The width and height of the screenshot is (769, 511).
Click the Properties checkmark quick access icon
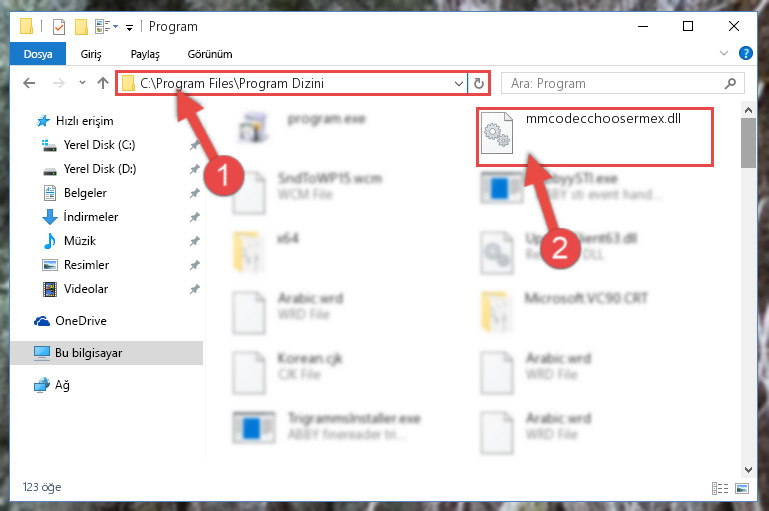tap(59, 26)
